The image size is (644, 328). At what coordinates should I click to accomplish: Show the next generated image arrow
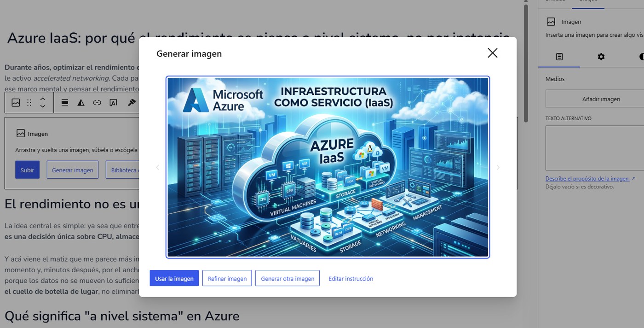pyautogui.click(x=498, y=167)
